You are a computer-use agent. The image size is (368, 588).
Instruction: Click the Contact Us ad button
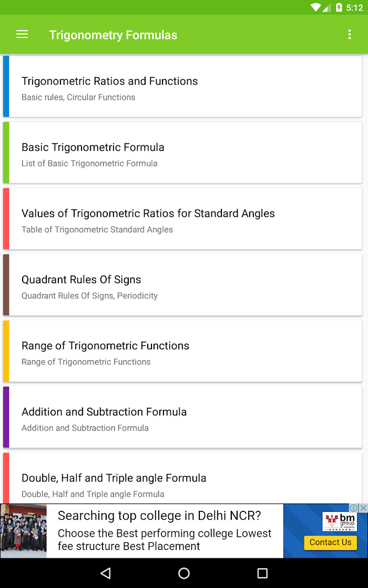(331, 542)
